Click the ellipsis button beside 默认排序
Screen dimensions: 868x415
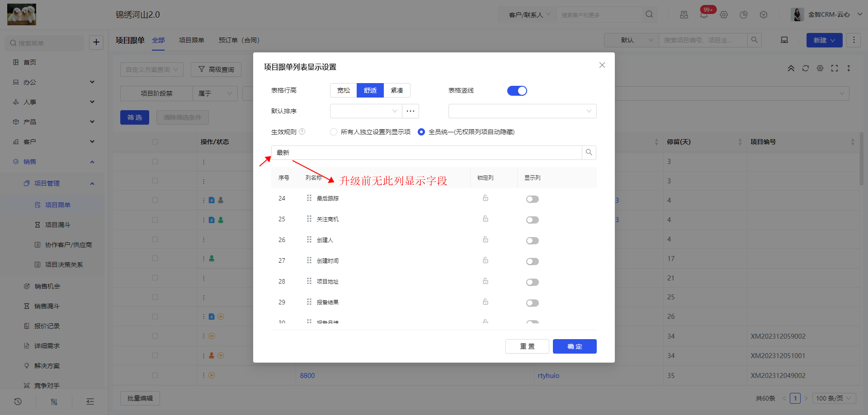point(410,111)
